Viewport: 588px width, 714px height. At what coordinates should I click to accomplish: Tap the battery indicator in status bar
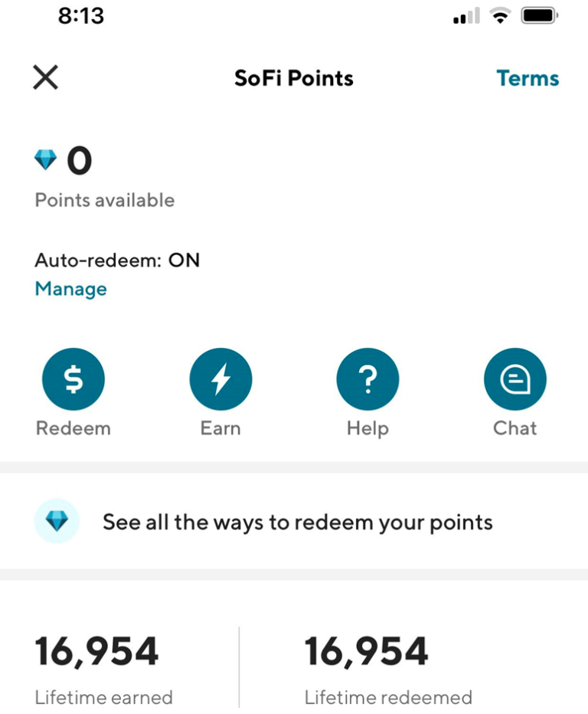540,16
